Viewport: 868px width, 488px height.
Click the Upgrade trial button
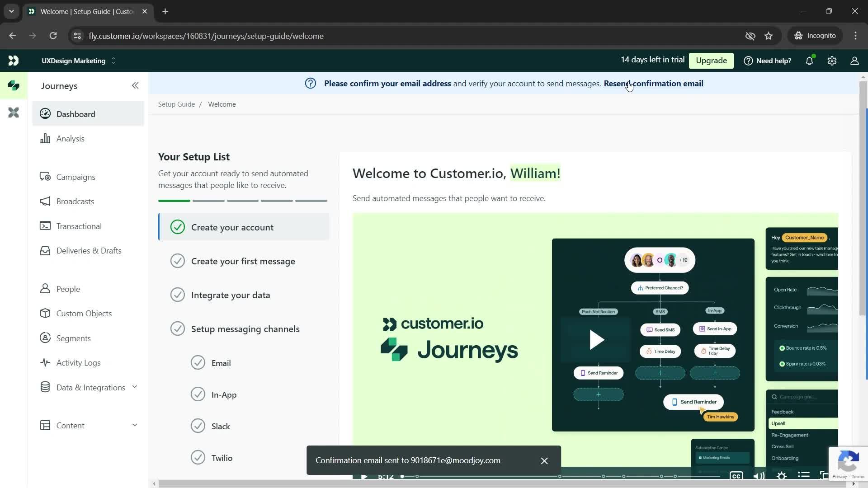pos(712,60)
